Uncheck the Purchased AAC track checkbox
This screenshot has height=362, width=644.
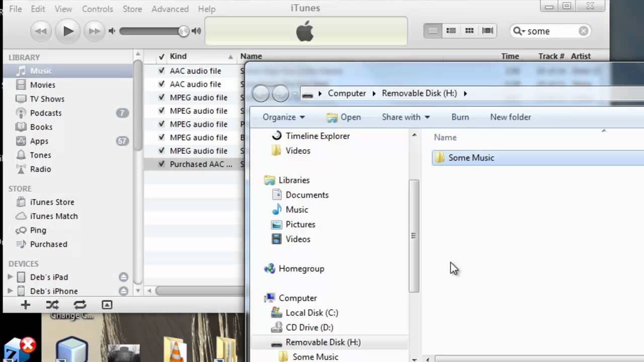pos(162,164)
